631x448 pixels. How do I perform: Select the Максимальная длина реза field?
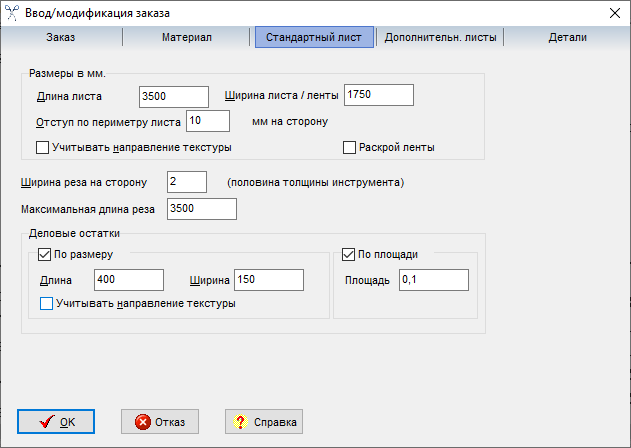202,209
